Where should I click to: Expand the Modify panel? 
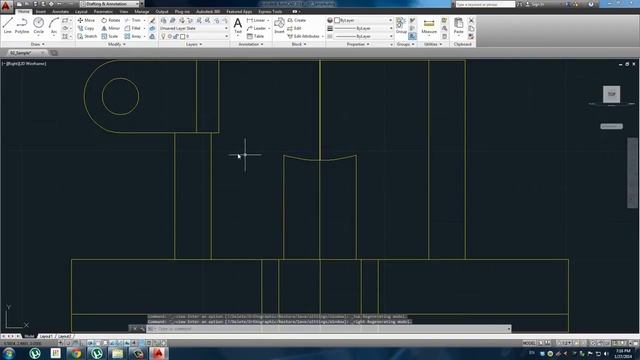(117, 44)
